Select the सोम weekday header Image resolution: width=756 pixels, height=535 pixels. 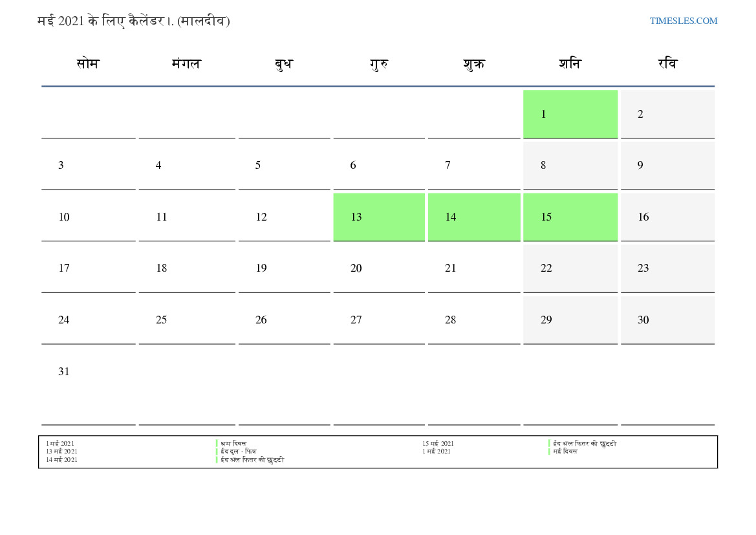click(88, 63)
